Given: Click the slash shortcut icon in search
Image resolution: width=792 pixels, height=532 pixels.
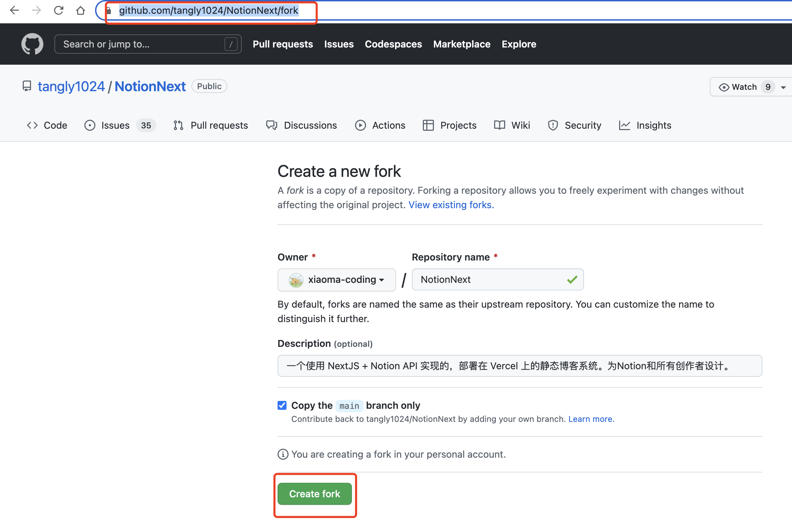Looking at the screenshot, I should click(x=231, y=44).
